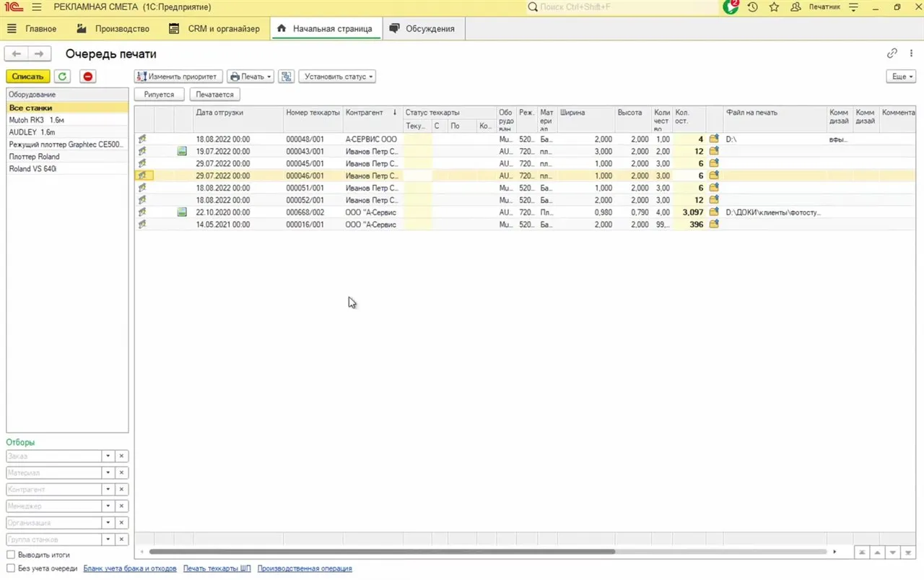Image resolution: width=924 pixels, height=580 pixels.
Task: Go back with the left arrow button
Action: tap(17, 53)
